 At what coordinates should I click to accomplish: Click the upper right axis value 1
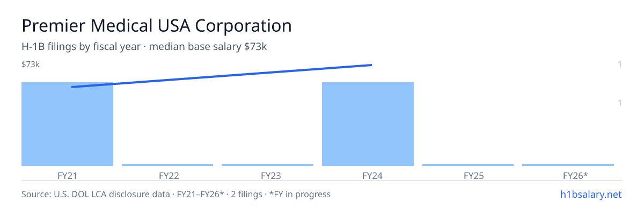(620, 64)
